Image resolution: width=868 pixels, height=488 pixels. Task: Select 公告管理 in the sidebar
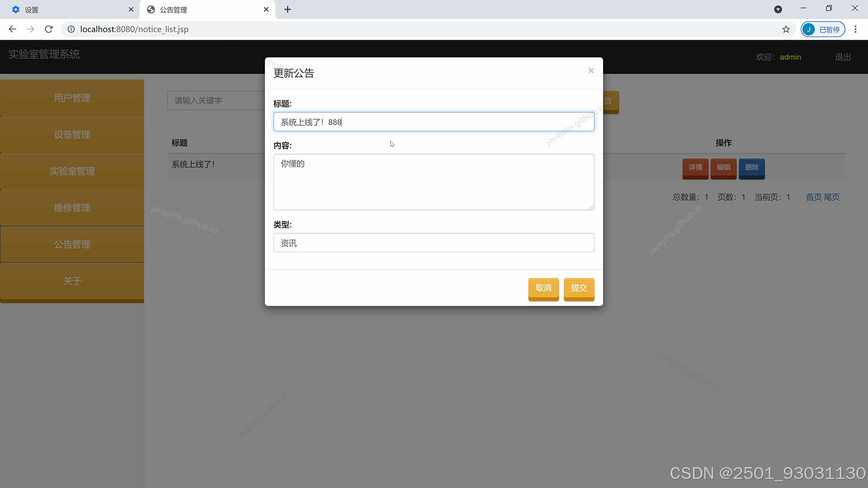point(72,244)
